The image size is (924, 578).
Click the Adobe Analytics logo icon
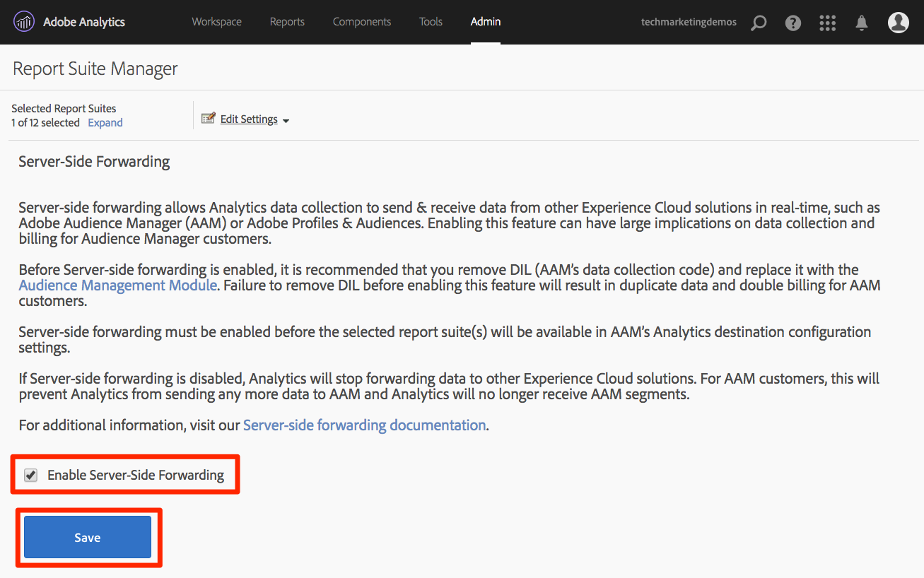(24, 22)
